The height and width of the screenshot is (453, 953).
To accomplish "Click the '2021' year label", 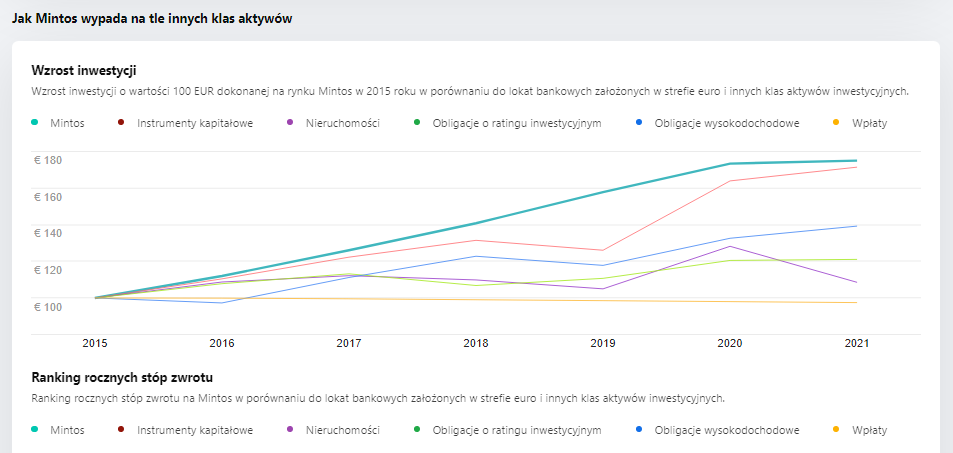I will pos(857,344).
